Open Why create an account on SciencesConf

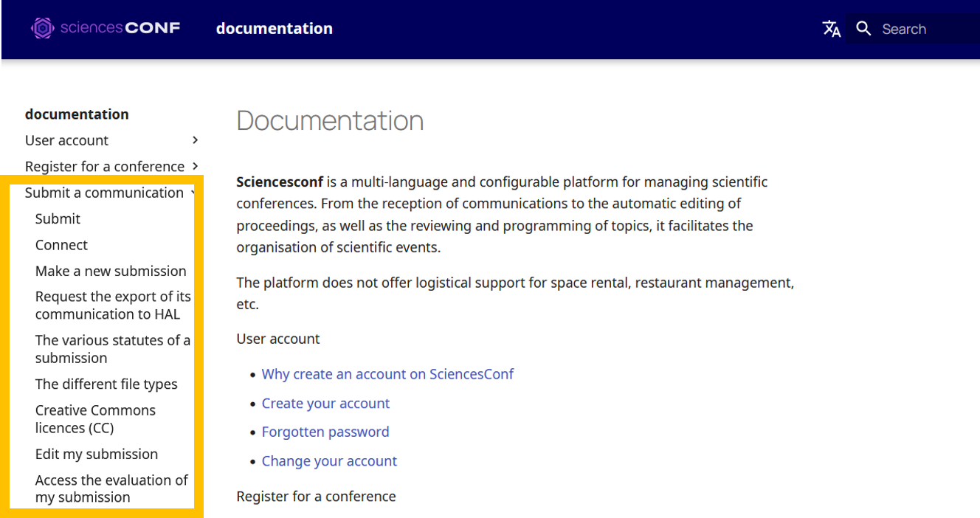click(387, 374)
